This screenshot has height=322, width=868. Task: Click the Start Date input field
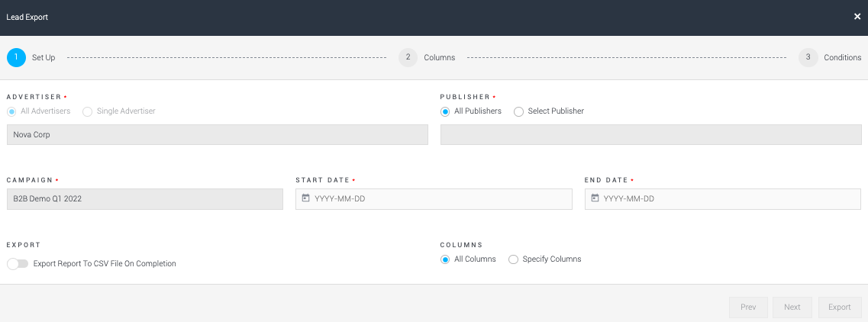[x=434, y=199]
